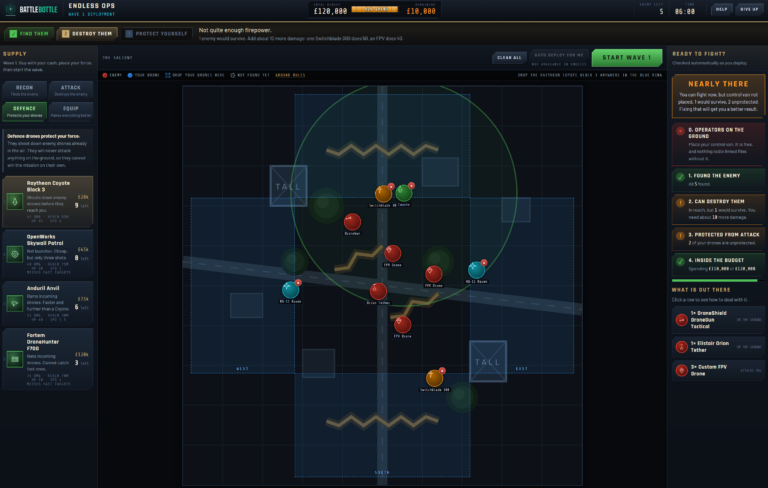Expand the Elistair Orion Tether row

(718, 347)
